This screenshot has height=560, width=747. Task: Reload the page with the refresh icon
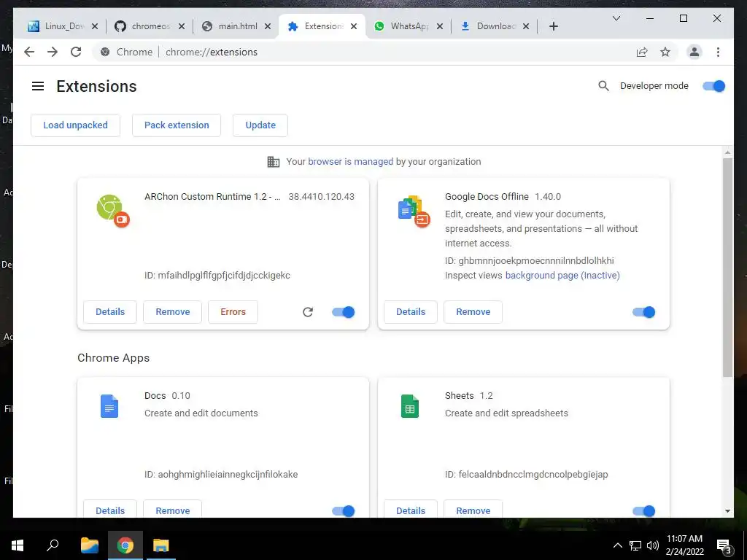pos(76,52)
